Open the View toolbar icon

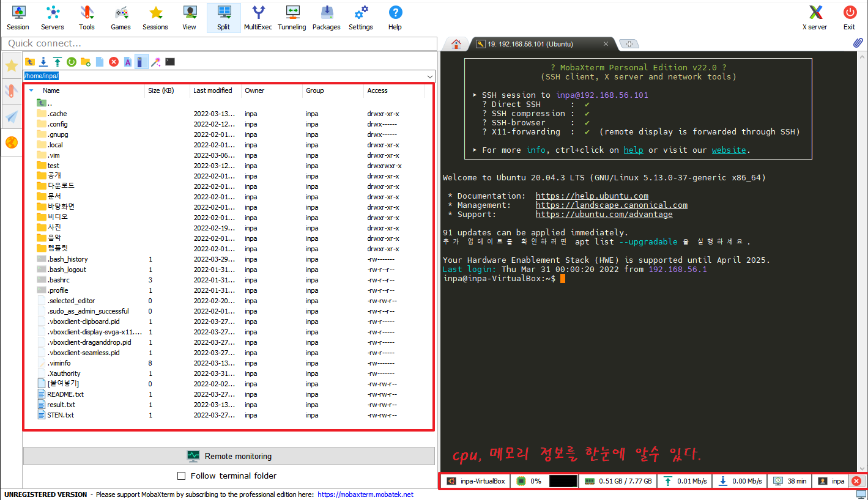pos(190,17)
